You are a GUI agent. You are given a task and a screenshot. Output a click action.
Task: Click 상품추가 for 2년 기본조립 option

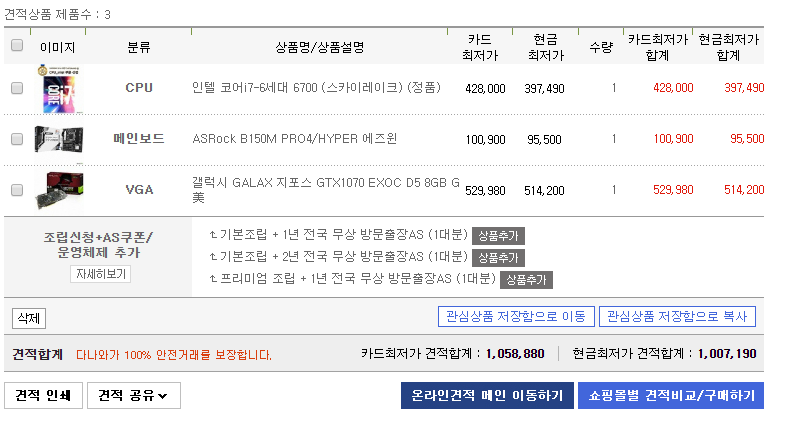click(x=498, y=258)
